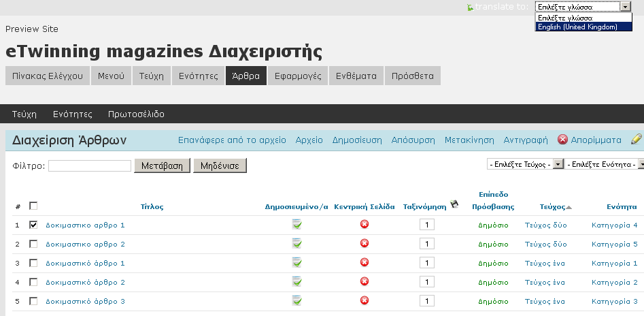Click front page red X for Δοκιμαστικό άρθρο 2
This screenshot has width=644, height=316.
click(x=365, y=281)
